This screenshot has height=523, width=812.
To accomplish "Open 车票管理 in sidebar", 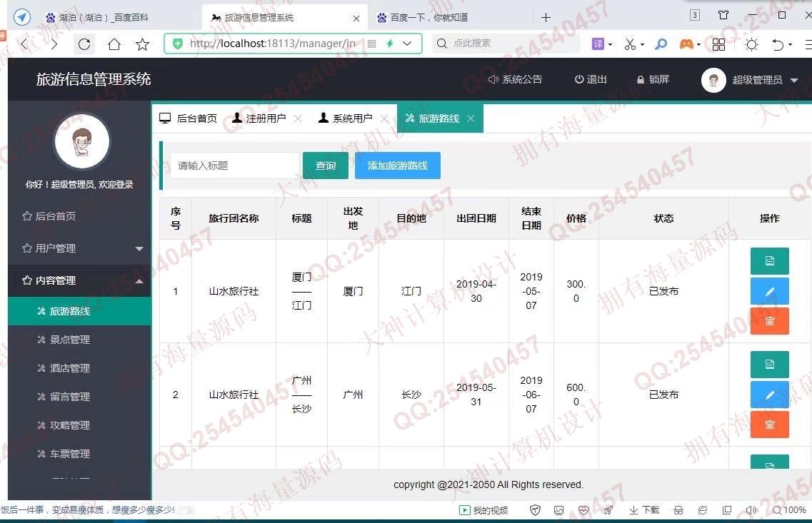I will click(79, 454).
